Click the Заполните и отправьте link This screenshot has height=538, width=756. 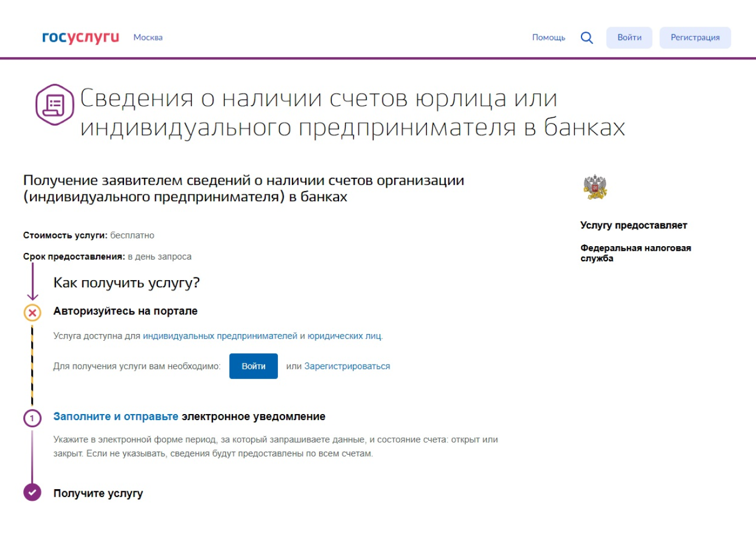tap(115, 416)
